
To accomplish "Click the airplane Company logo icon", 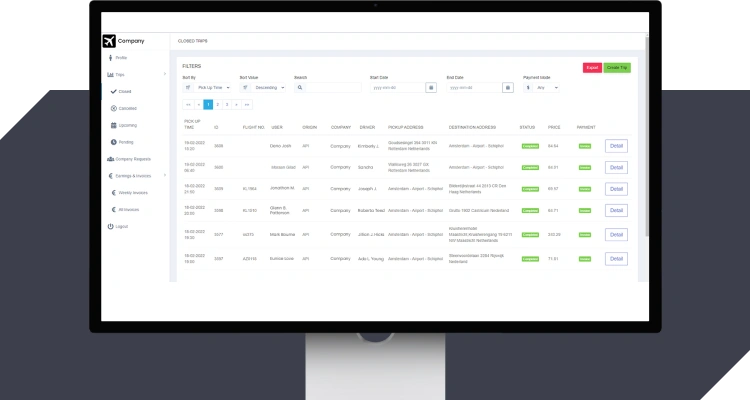I will (x=109, y=41).
